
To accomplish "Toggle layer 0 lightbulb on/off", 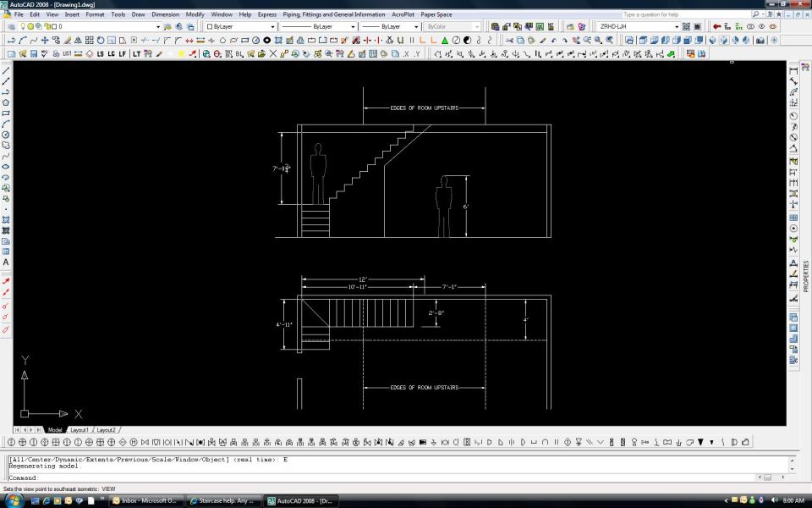I will (x=23, y=26).
